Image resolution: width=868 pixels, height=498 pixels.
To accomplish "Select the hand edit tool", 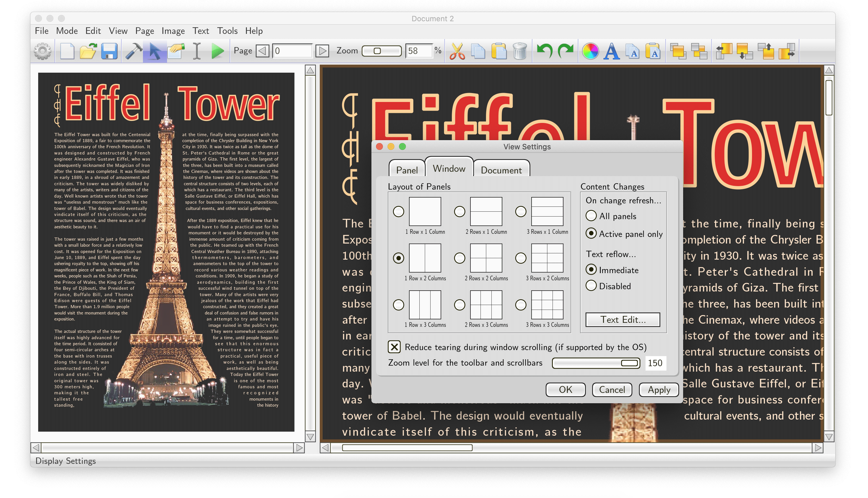I will [176, 51].
